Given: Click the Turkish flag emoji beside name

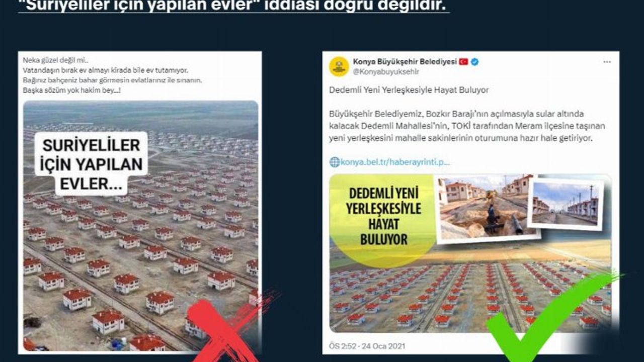Looking at the screenshot, I should click(463, 62).
